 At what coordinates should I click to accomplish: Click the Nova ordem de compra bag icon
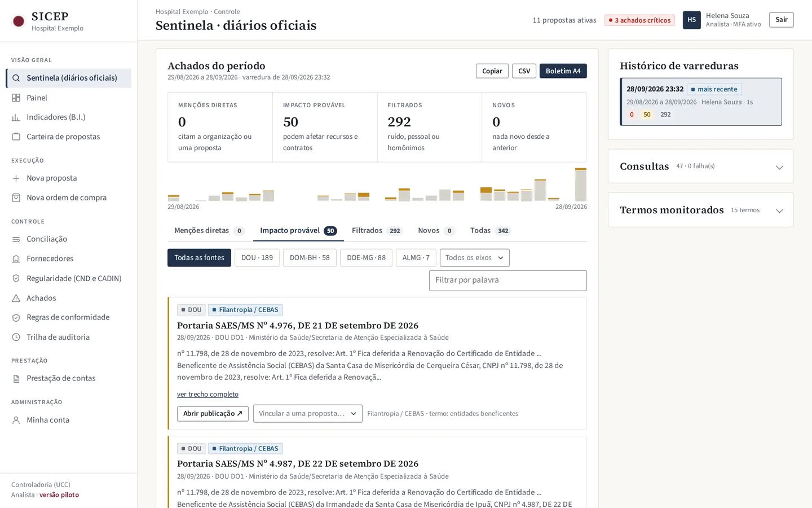16,198
